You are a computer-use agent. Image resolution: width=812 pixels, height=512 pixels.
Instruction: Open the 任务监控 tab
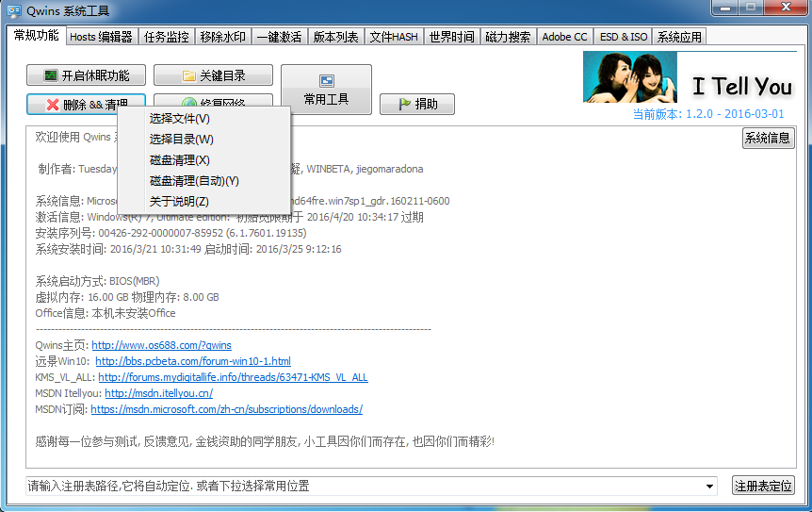pos(166,38)
